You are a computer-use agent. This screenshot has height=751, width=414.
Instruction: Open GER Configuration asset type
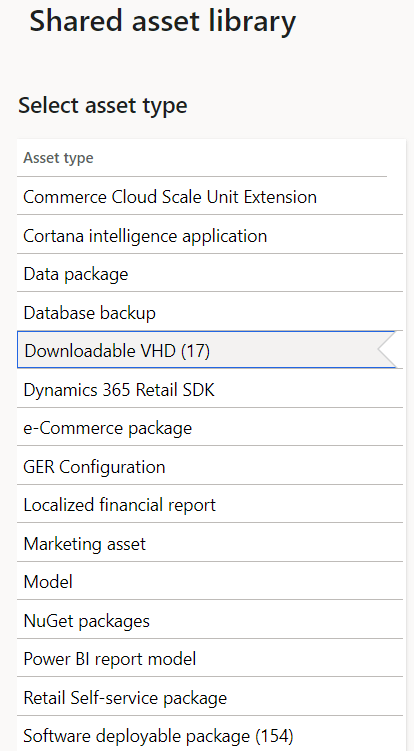[210, 467]
